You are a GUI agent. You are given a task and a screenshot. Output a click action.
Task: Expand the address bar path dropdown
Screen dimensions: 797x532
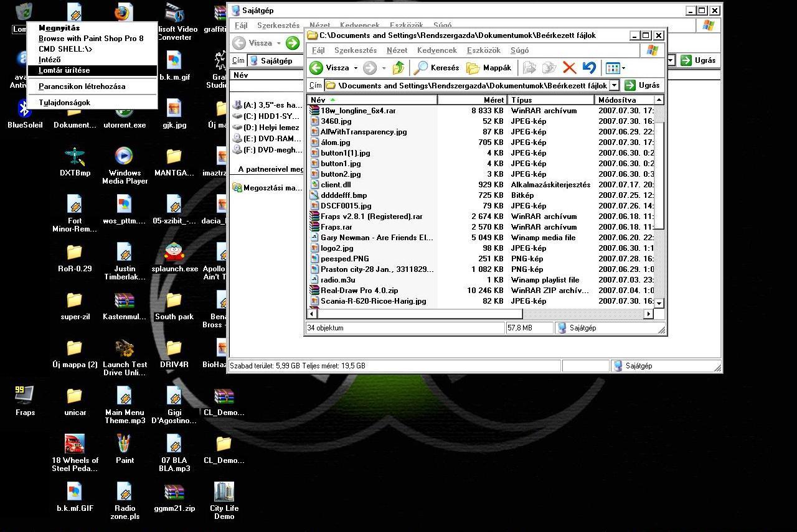(614, 85)
